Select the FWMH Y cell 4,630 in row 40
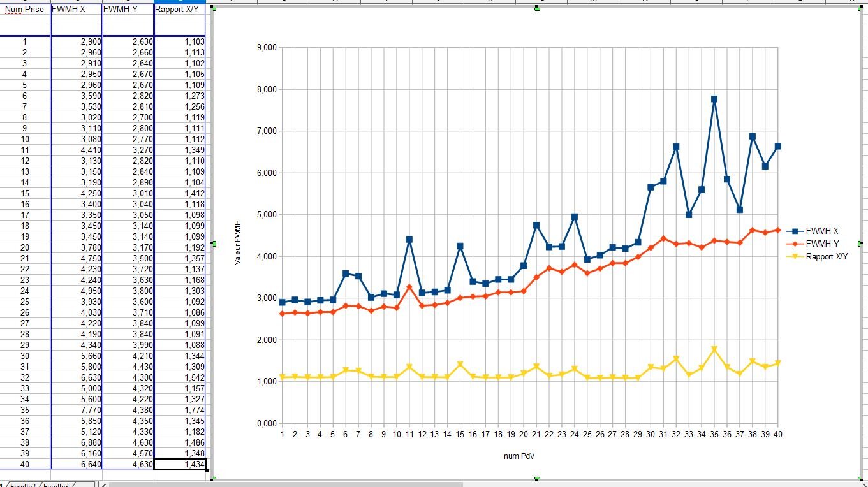 [128, 464]
